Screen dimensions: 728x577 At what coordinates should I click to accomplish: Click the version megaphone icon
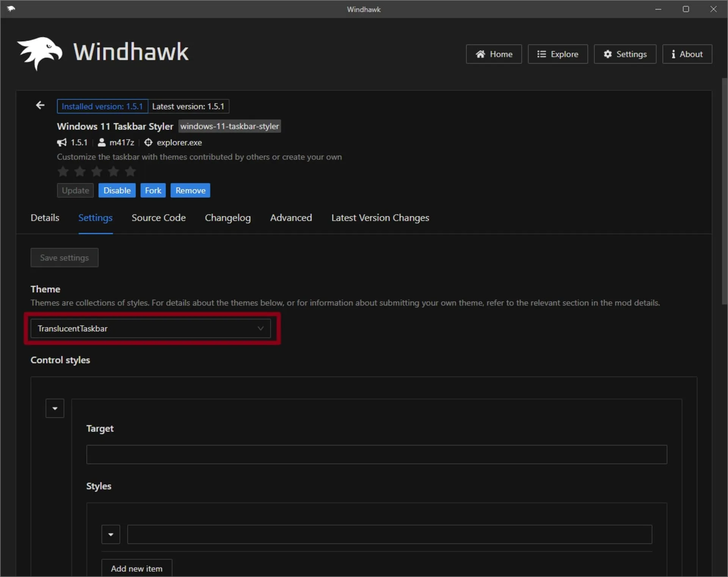click(62, 143)
